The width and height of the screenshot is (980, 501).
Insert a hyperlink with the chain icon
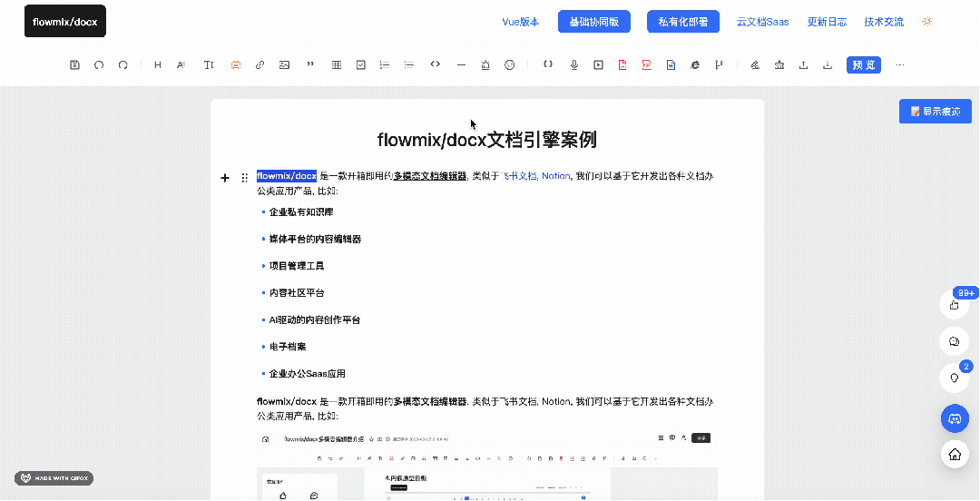260,64
